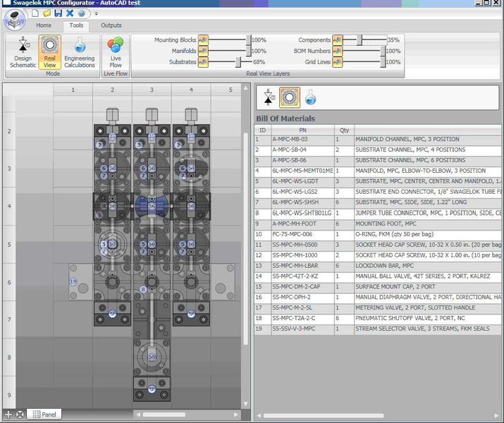Viewport: 504px width, 423px height.
Task: Click flask calculations icon in BOM panel
Action: pyautogui.click(x=310, y=97)
